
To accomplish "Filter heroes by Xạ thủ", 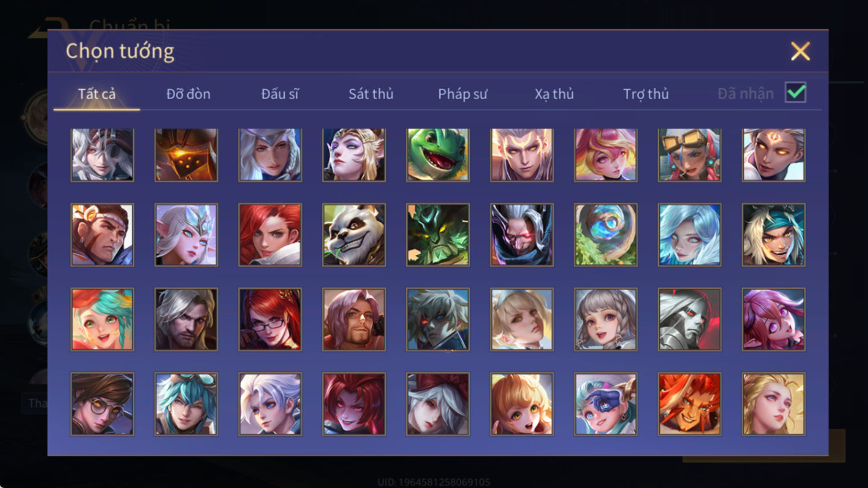I will (x=554, y=94).
